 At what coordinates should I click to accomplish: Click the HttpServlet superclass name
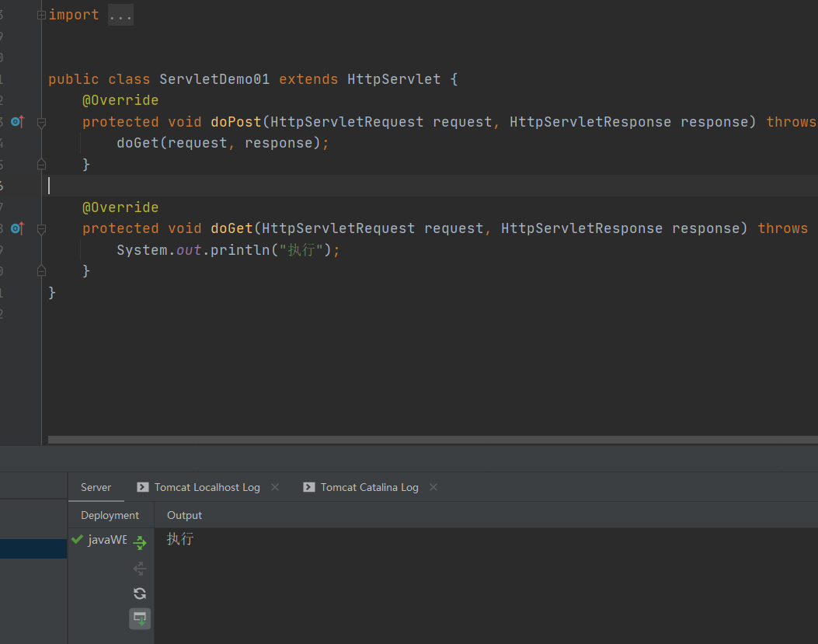coord(394,79)
